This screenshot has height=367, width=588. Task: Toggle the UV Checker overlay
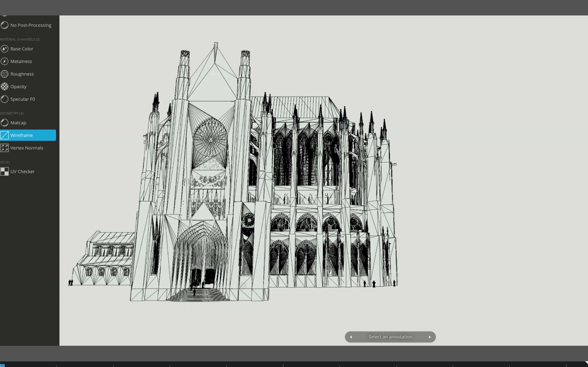click(x=22, y=172)
